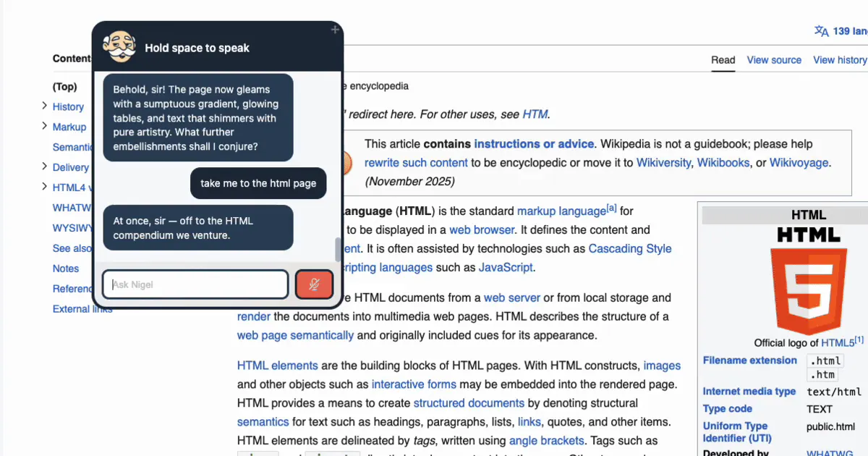Open the HTML5 link under the logo
The width and height of the screenshot is (868, 456).
click(x=838, y=343)
